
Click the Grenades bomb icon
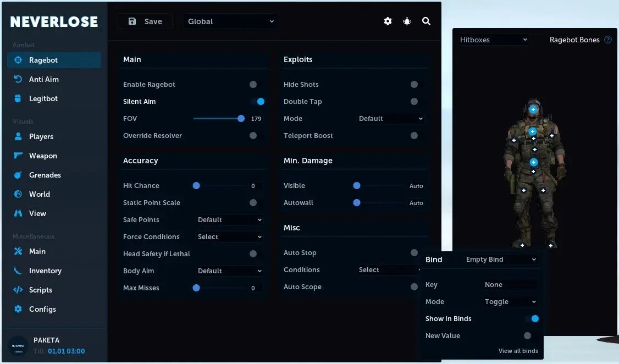tap(18, 175)
